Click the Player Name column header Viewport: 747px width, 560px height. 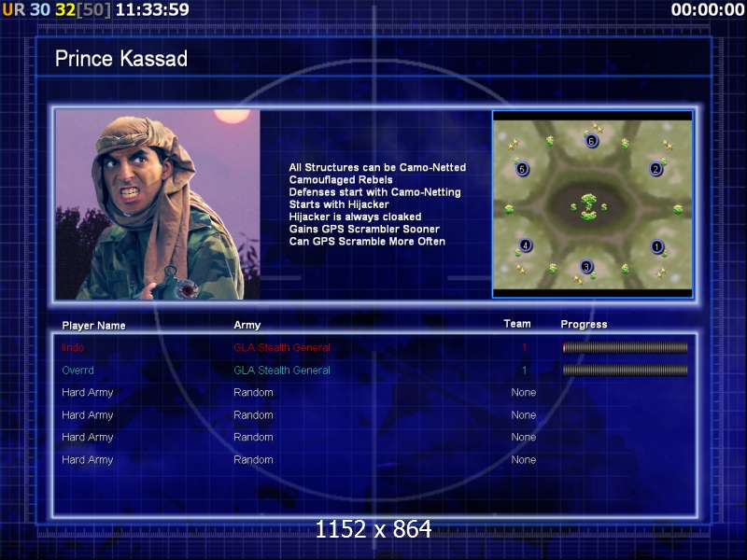[x=94, y=326]
